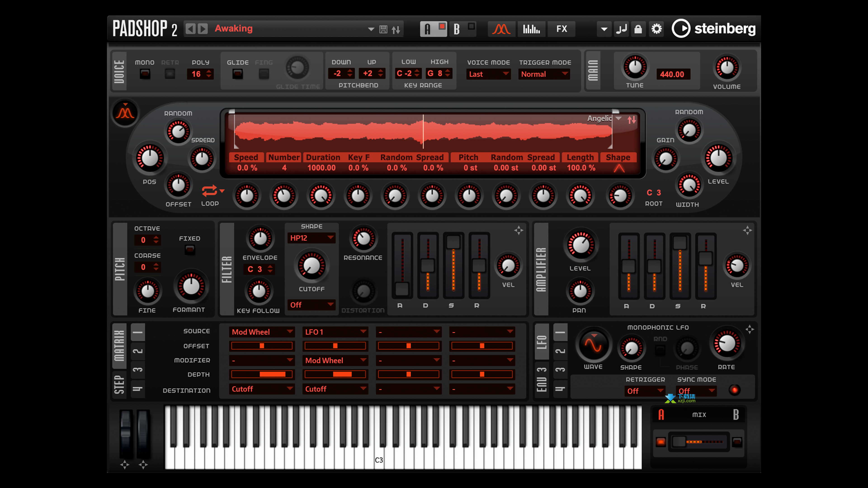This screenshot has width=868, height=488.
Task: Toggle layer B mute square
Action: coord(471,26)
